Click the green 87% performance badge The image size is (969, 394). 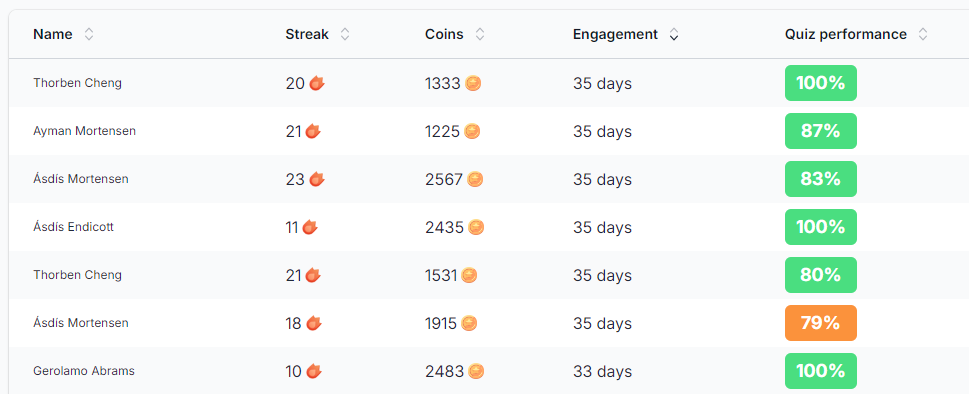tap(821, 131)
